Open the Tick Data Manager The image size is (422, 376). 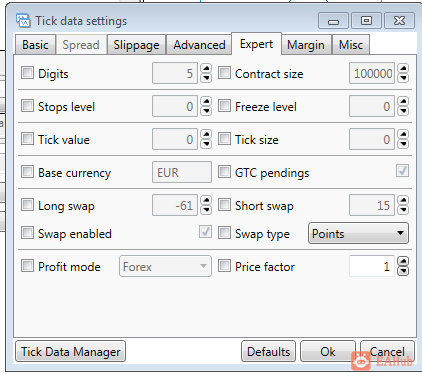71,351
